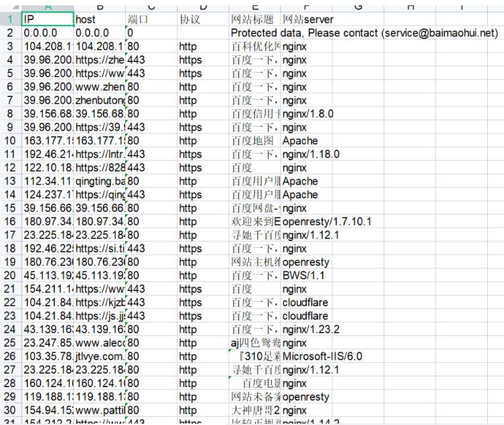Image resolution: width=504 pixels, height=425 pixels.
Task: Select IP cell "112.34.11"
Action: [x=48, y=181]
